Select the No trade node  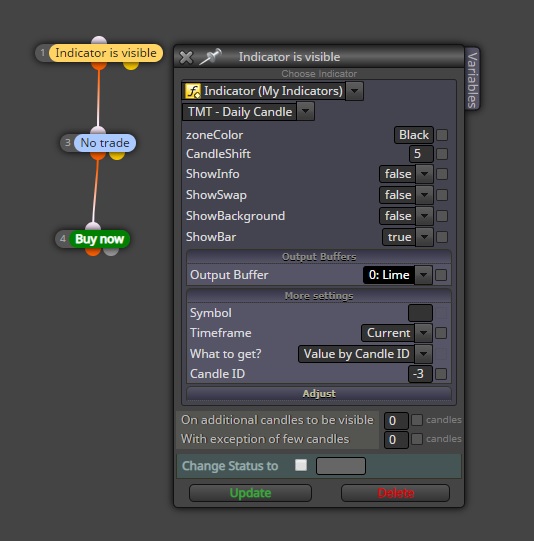105,143
